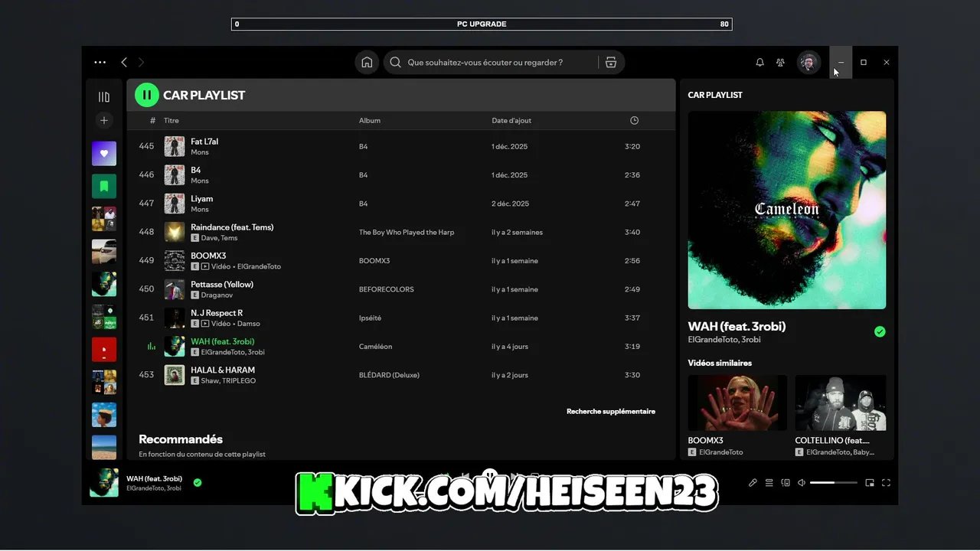Open the play queue icon
Image resolution: width=980 pixels, height=551 pixels.
click(x=769, y=483)
